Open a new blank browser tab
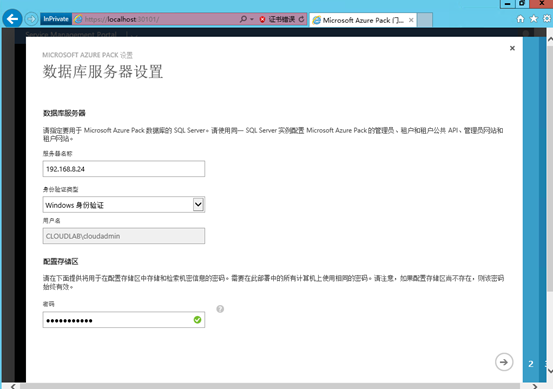 click(425, 20)
